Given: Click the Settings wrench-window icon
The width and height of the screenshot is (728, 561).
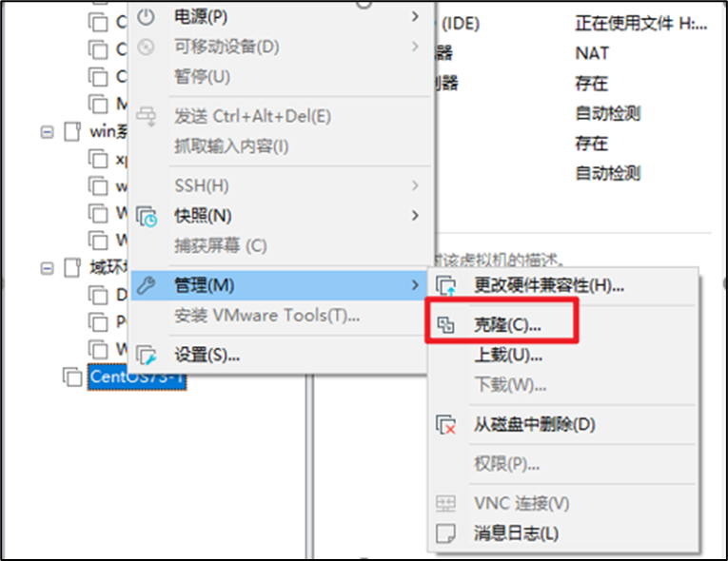Looking at the screenshot, I should (147, 356).
